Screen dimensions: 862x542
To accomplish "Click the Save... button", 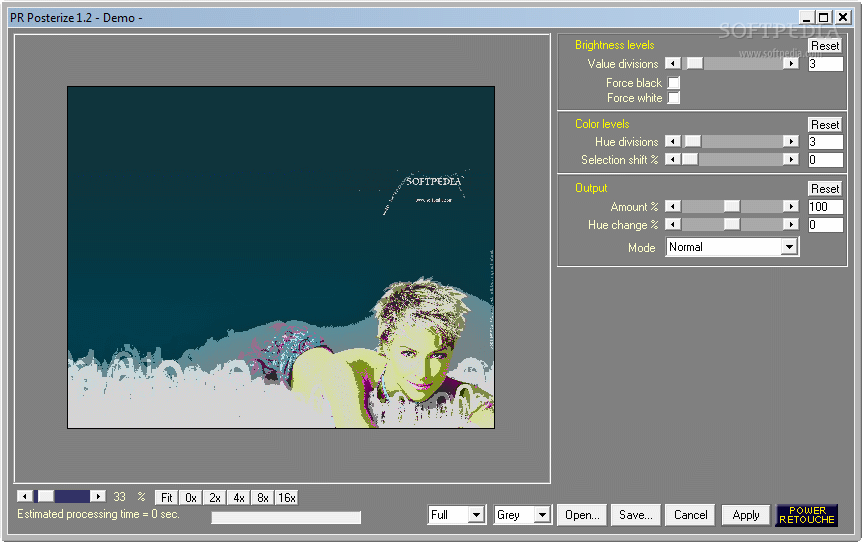I will tap(636, 515).
